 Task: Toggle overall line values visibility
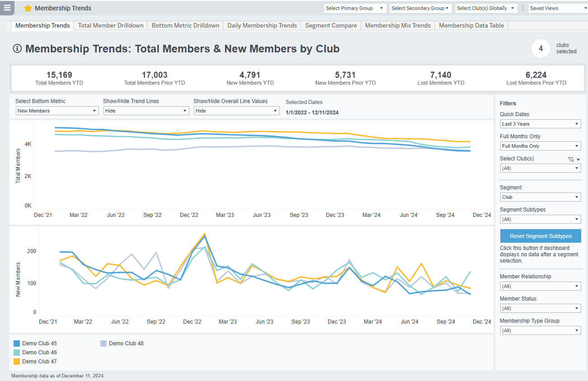236,110
